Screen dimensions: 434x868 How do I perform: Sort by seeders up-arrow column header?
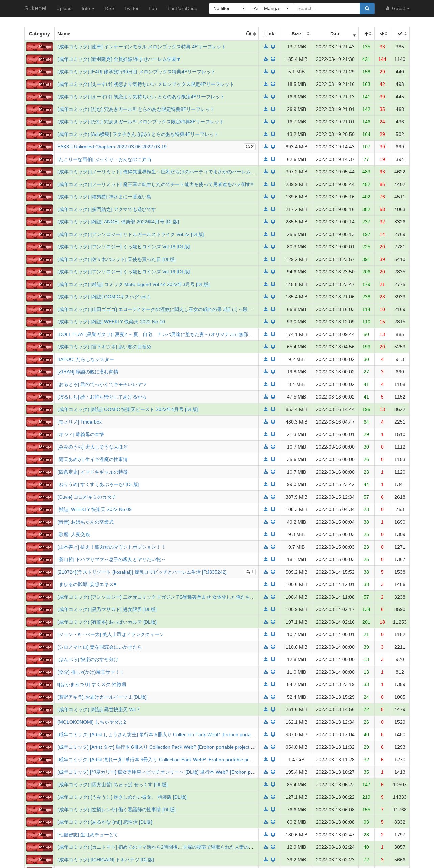pos(366,34)
